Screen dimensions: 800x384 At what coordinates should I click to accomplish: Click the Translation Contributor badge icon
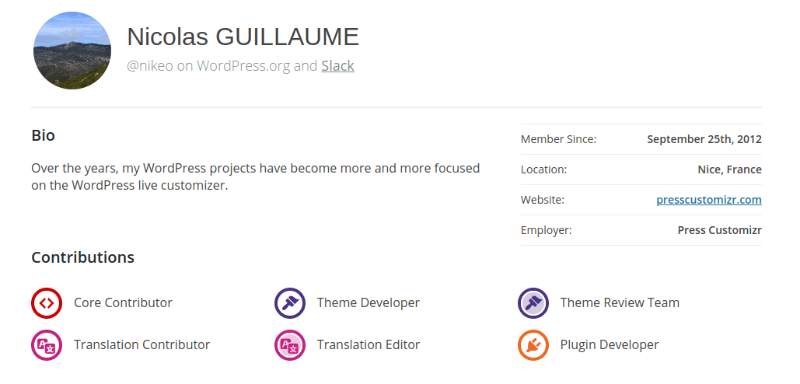[x=46, y=345]
